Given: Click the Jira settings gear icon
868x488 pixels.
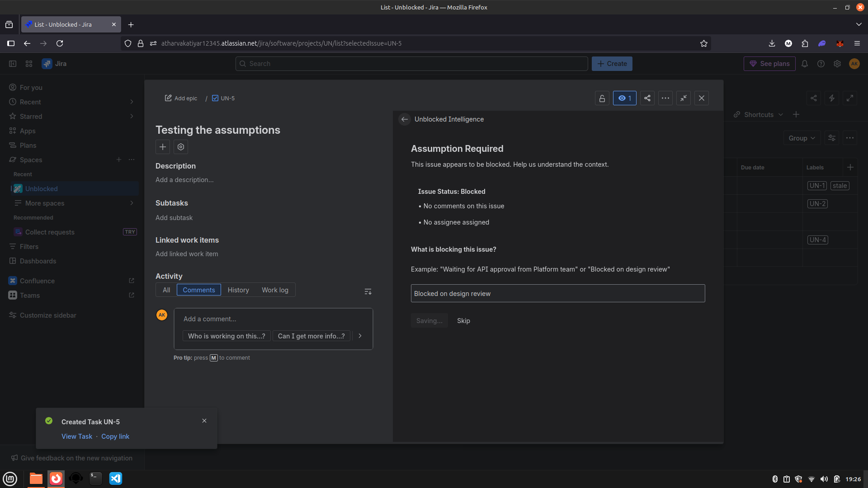Looking at the screenshot, I should 837,64.
